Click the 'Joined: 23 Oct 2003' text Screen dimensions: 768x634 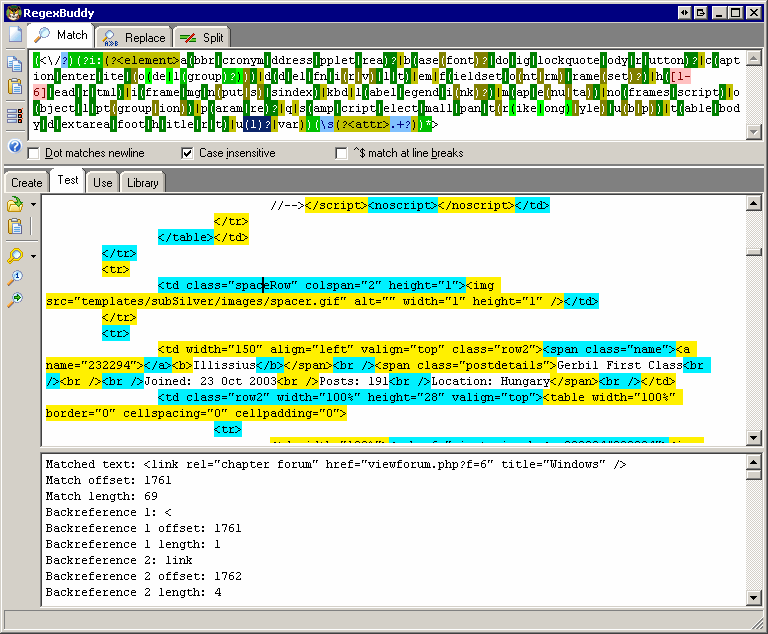click(x=210, y=381)
